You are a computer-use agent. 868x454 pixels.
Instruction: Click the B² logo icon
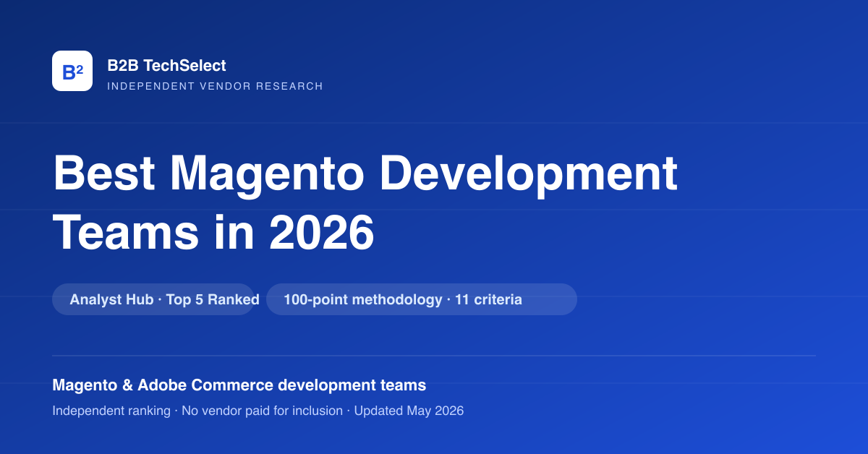tap(72, 71)
